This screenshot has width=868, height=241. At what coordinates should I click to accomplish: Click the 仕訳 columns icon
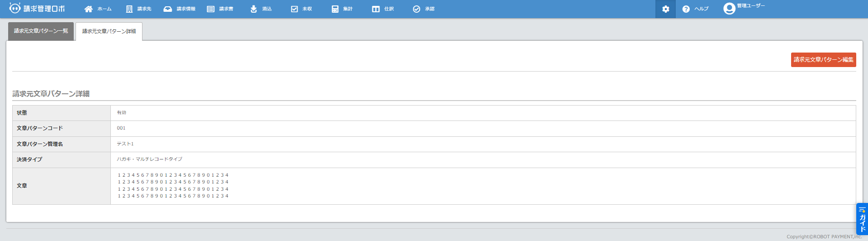tap(376, 9)
